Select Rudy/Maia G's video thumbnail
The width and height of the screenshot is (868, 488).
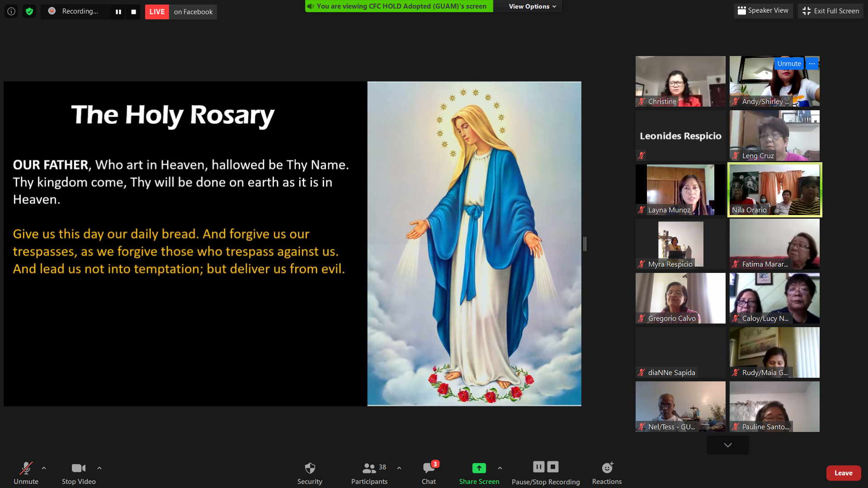point(774,352)
